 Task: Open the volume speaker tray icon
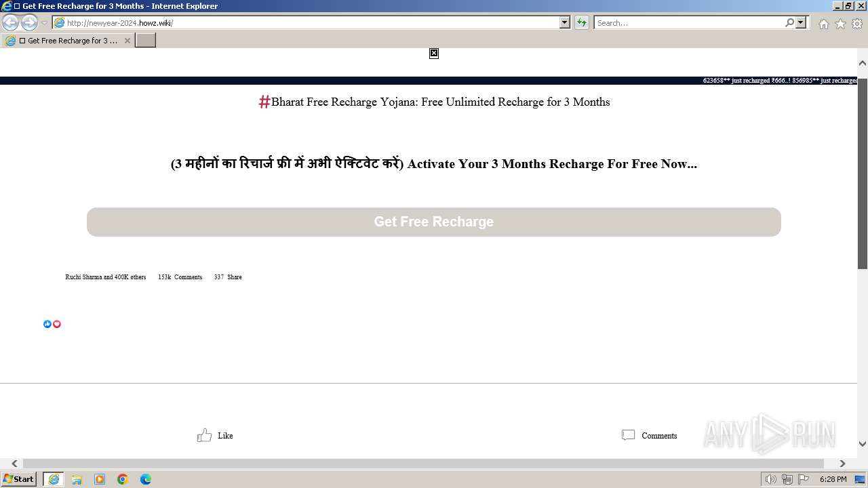pyautogui.click(x=770, y=479)
